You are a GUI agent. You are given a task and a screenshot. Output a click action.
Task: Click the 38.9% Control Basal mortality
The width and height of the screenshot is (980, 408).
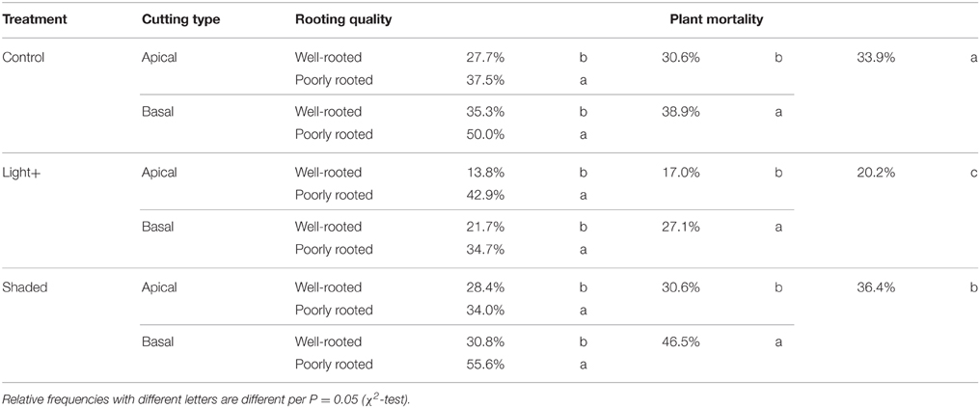(681, 112)
